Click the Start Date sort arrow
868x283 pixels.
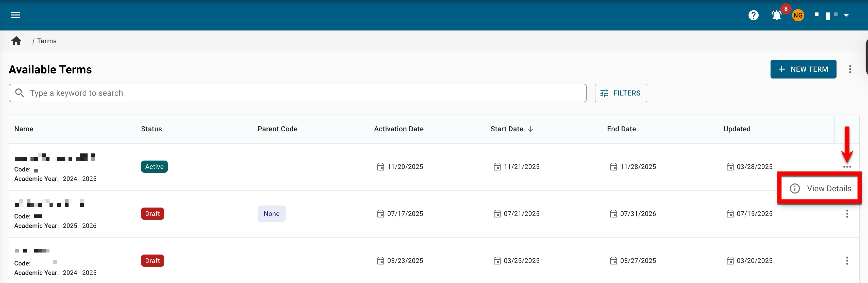pos(530,129)
